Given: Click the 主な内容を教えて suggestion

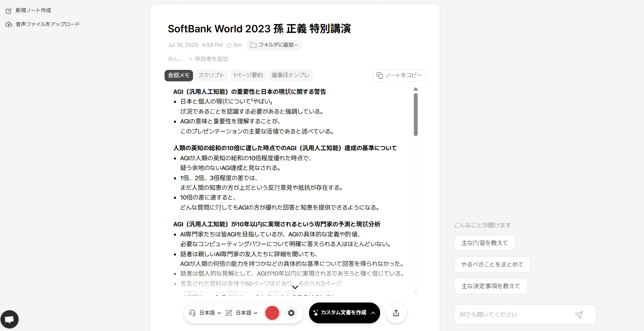Looking at the screenshot, I should point(484,243).
